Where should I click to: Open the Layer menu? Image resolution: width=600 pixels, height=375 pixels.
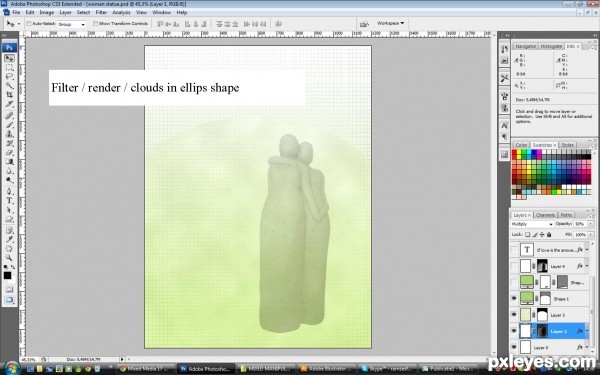tap(65, 12)
